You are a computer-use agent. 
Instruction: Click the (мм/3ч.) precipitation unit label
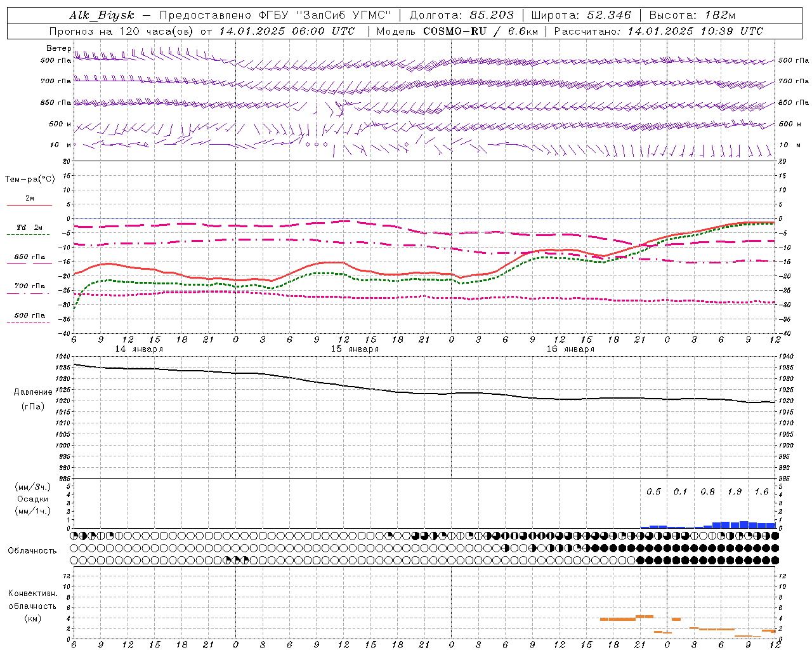[32, 487]
